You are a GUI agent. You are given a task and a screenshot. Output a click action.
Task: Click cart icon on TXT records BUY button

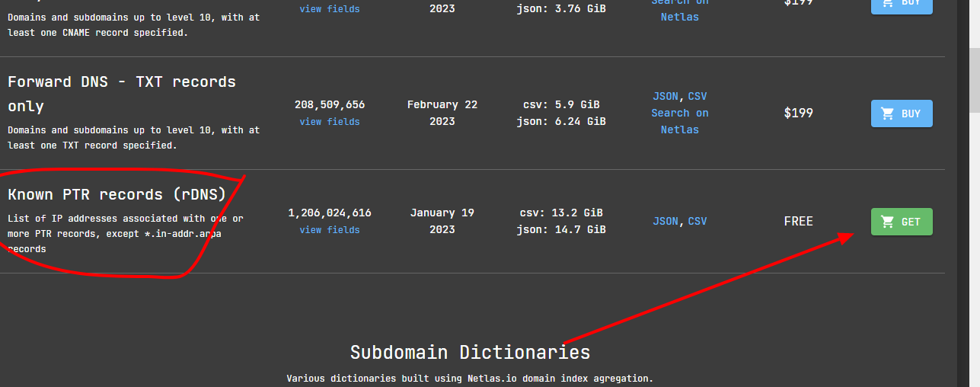887,114
